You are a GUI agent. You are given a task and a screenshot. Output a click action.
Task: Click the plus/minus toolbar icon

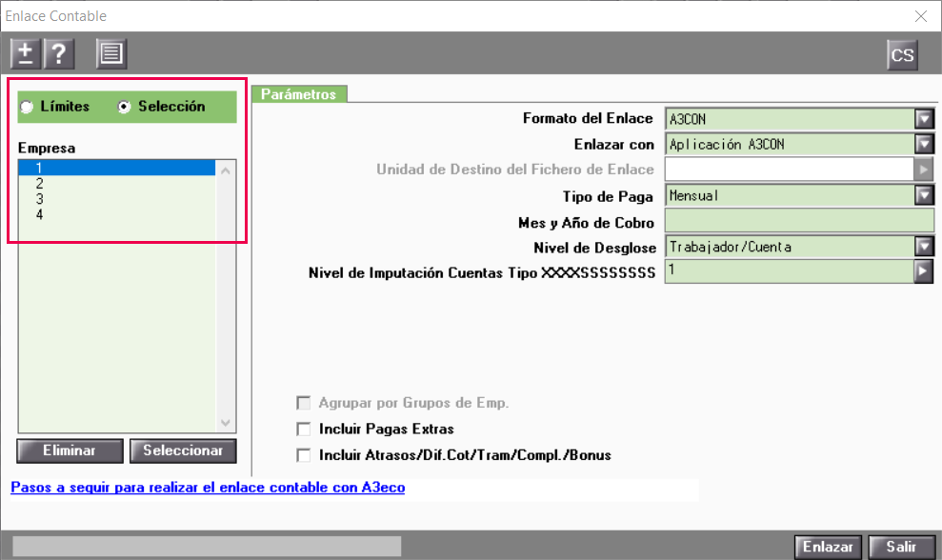tap(25, 54)
